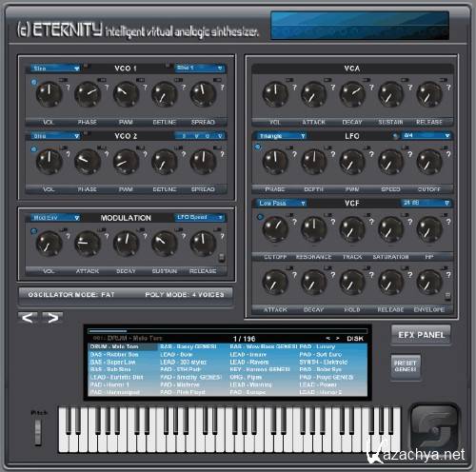Click the ? icon beside VCF envelope HOLD knob
Screen dimensions: 476x472
point(371,275)
